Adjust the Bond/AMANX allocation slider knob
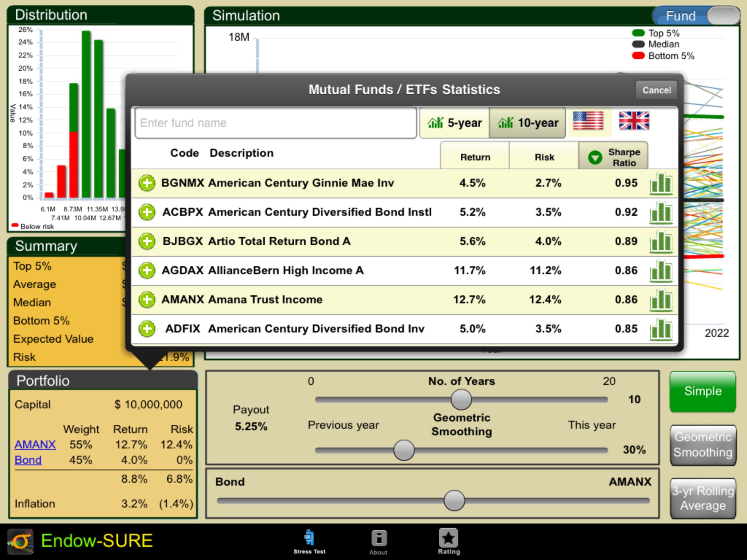This screenshot has height=560, width=747. [x=454, y=501]
